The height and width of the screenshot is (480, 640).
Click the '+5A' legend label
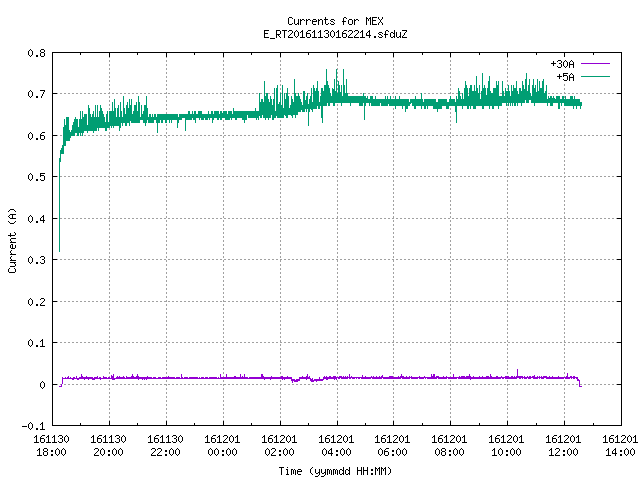point(565,77)
